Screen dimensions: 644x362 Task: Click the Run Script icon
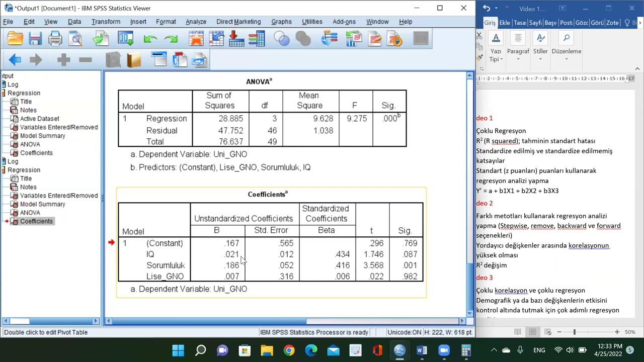(x=395, y=39)
